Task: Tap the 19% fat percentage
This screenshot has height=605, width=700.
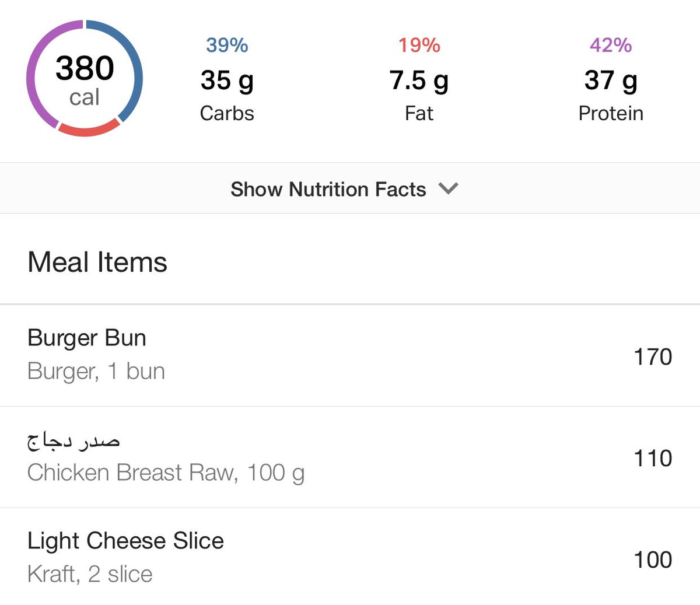Action: pos(419,45)
